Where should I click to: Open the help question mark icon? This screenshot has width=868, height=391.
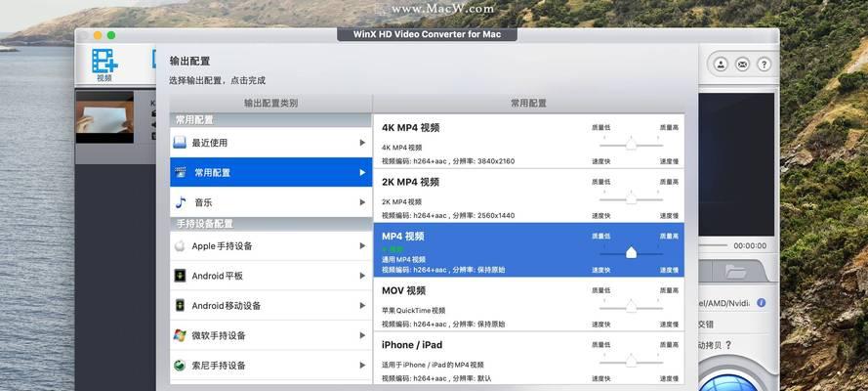click(x=764, y=65)
